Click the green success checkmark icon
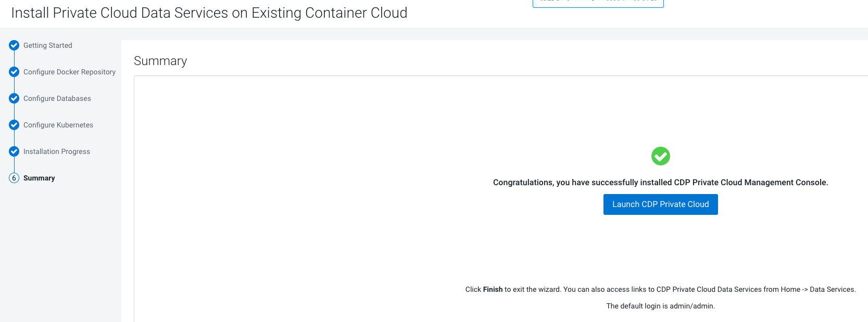This screenshot has height=322, width=868. click(660, 156)
